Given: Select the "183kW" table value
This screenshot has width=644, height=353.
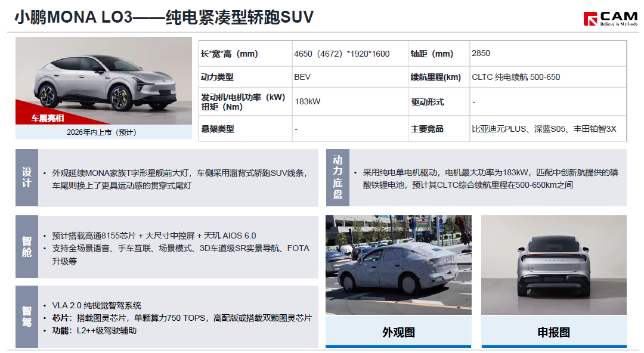Looking at the screenshot, I should [x=308, y=101].
